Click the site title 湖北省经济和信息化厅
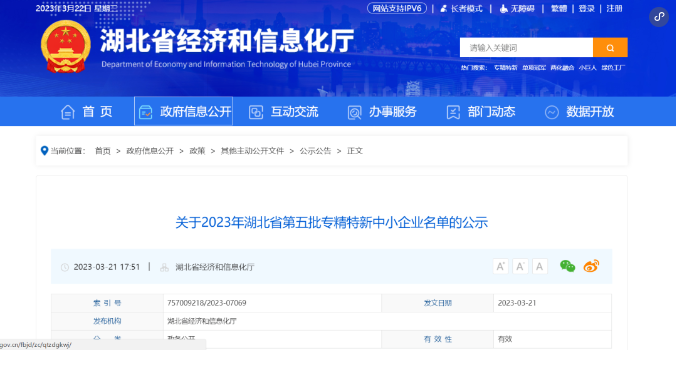 click(227, 41)
